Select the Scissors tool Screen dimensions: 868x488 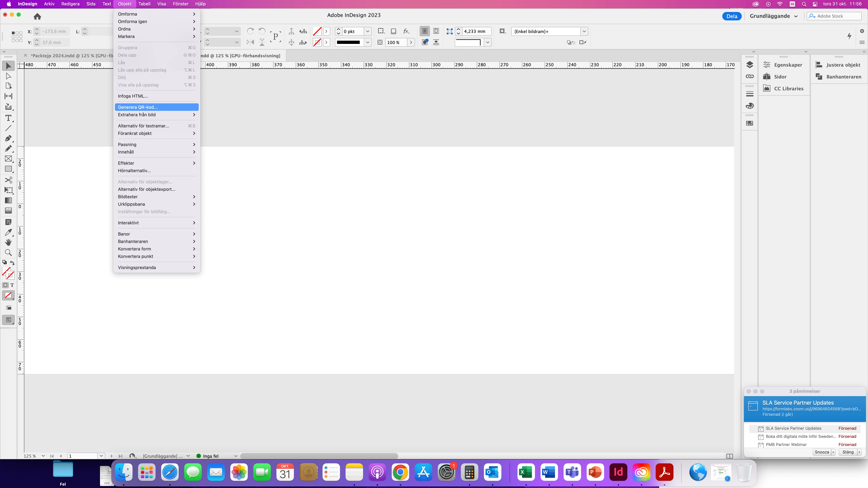(x=8, y=180)
